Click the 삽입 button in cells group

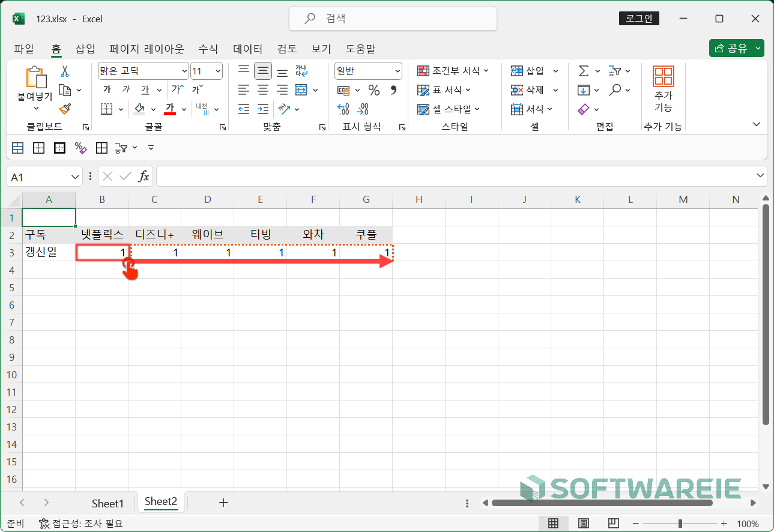529,71
